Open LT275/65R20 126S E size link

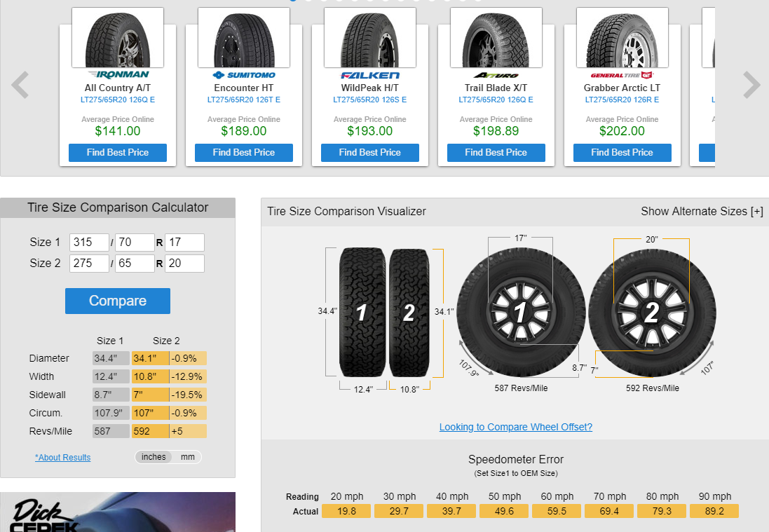(370, 100)
